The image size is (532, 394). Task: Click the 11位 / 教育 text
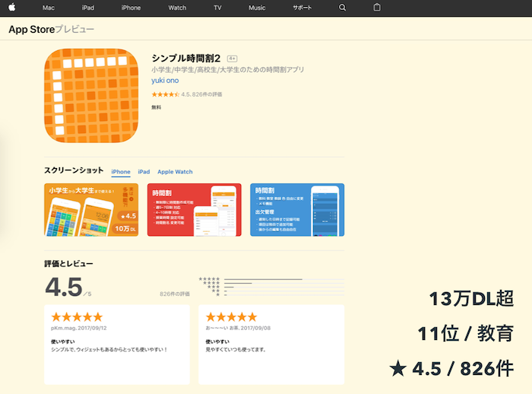pyautogui.click(x=465, y=333)
